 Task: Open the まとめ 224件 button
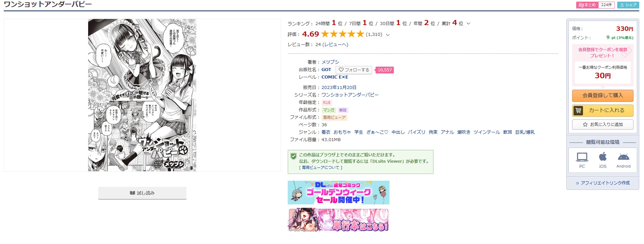point(595,5)
